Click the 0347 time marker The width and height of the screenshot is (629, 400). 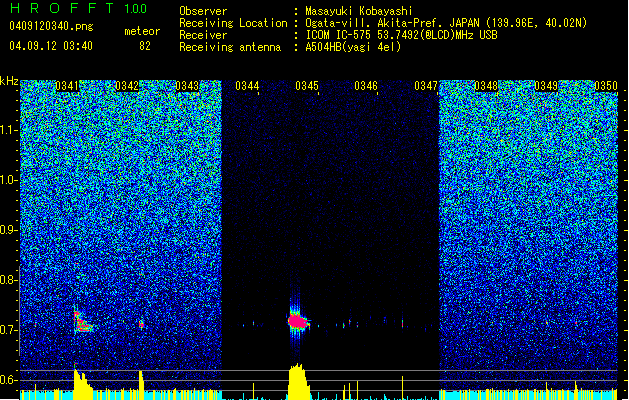(426, 86)
